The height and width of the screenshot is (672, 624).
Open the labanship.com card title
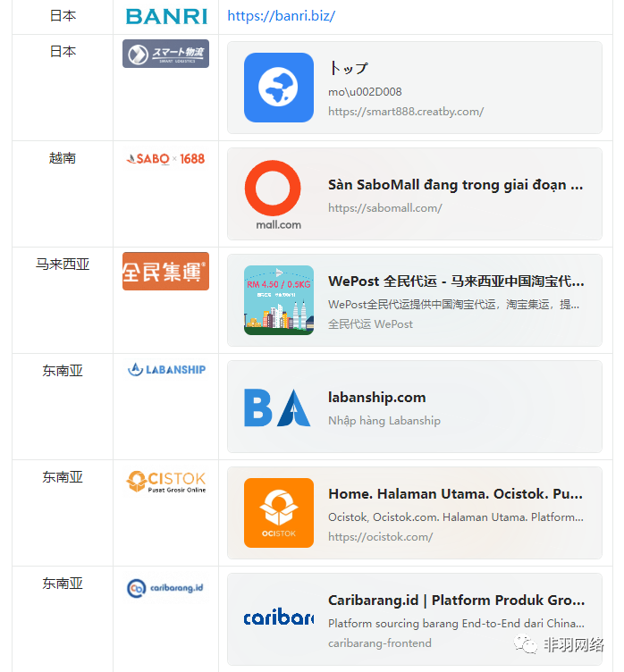click(x=376, y=398)
